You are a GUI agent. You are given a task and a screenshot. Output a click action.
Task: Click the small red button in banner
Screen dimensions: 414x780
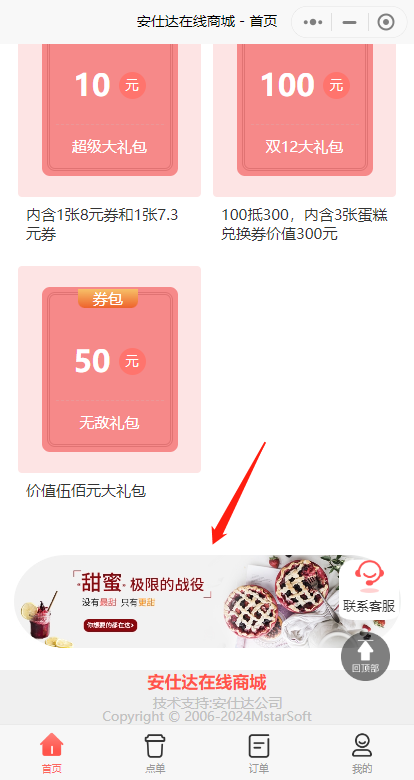(110, 625)
